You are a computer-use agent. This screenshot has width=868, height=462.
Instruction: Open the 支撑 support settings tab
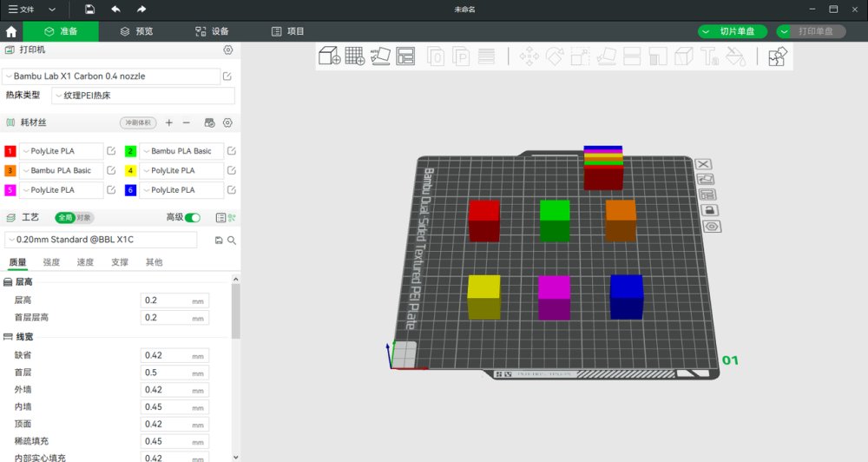pos(120,262)
